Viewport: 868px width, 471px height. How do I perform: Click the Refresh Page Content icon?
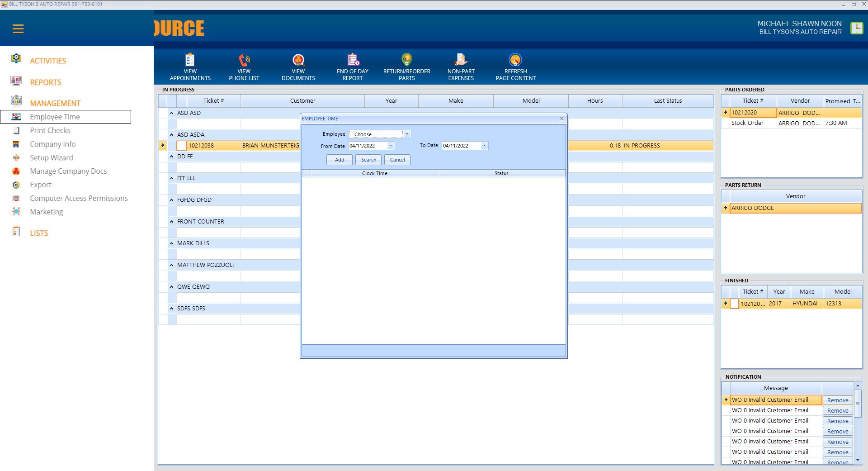(515, 60)
